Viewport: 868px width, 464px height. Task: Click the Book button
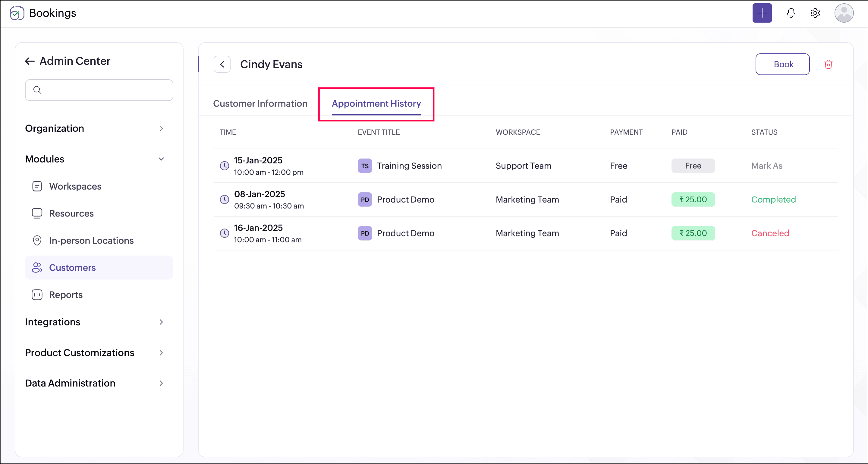click(x=782, y=64)
